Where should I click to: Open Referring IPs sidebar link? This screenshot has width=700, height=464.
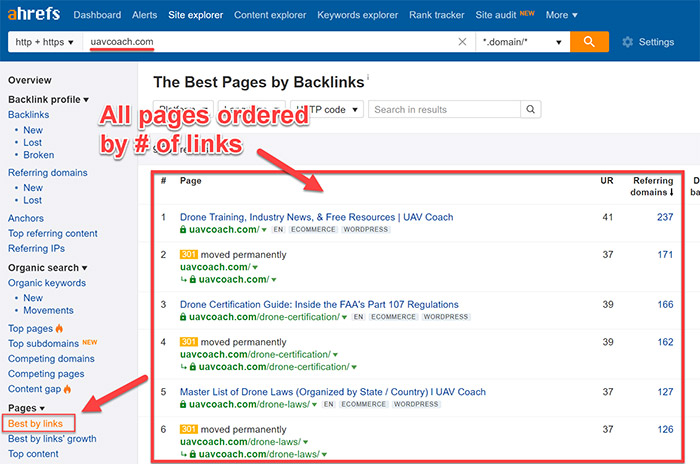pos(36,248)
